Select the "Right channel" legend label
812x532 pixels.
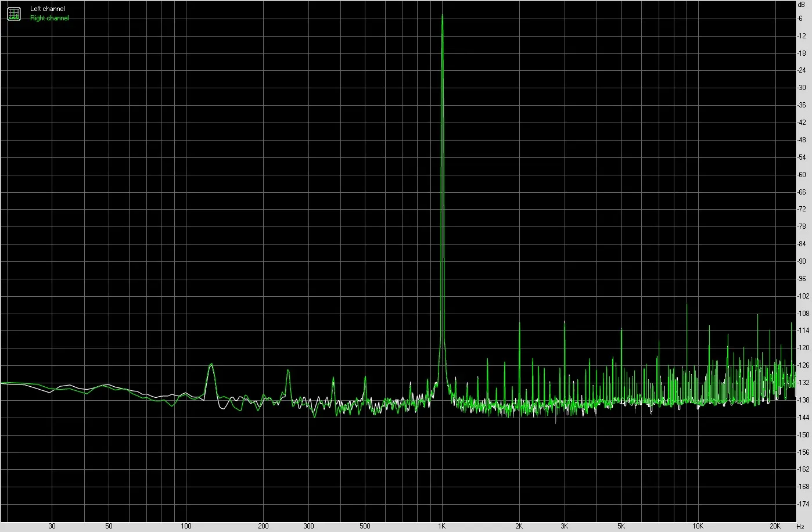49,18
